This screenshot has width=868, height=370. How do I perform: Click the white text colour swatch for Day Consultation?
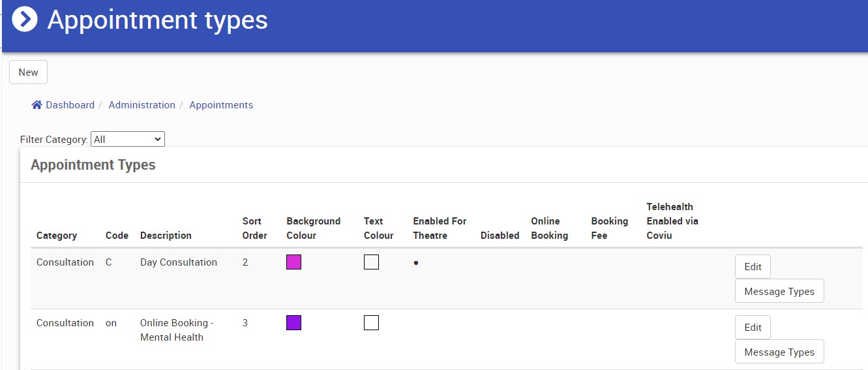(x=371, y=262)
